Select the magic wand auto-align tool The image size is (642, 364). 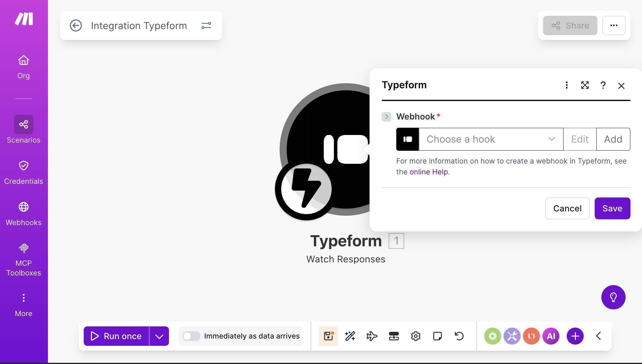[x=350, y=336]
